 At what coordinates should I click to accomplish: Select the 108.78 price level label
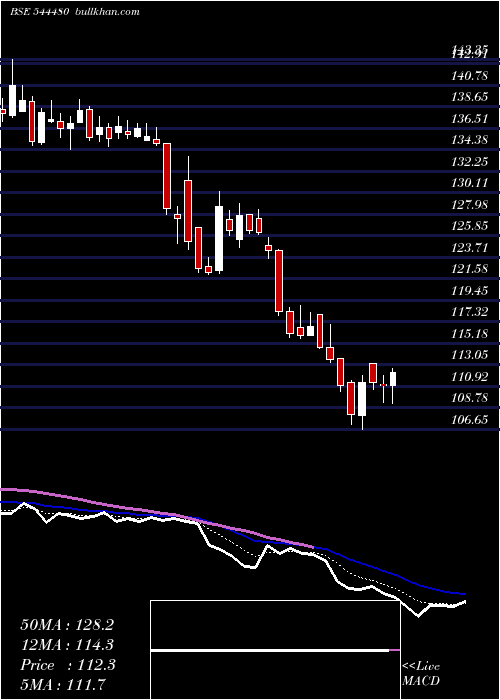[x=469, y=398]
